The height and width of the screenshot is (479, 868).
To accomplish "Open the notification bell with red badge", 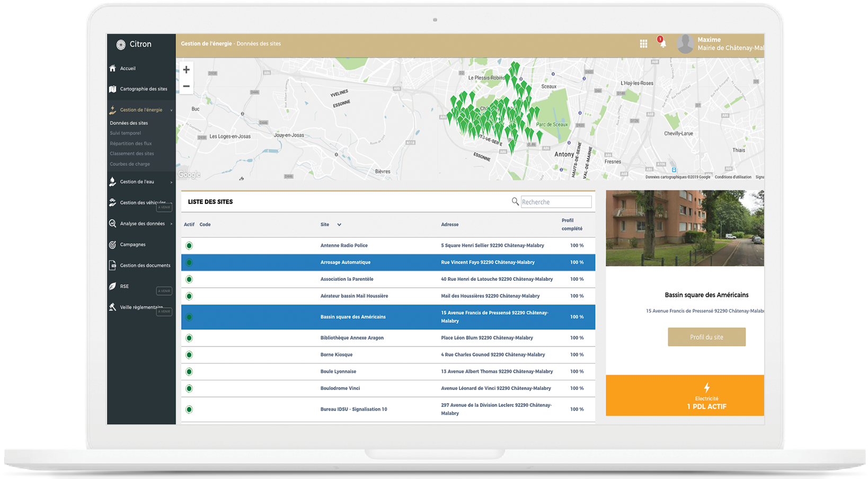I will point(662,43).
